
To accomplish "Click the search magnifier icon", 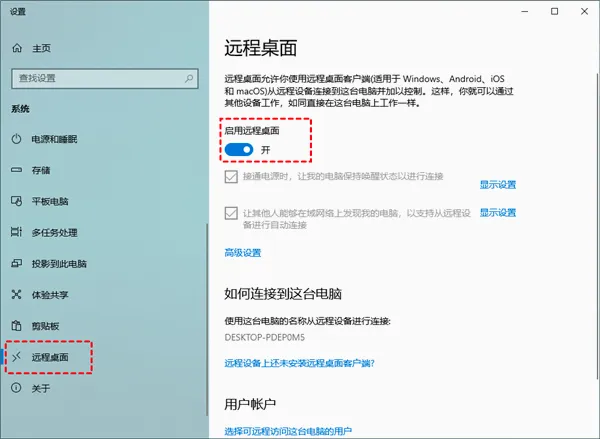I will 189,78.
